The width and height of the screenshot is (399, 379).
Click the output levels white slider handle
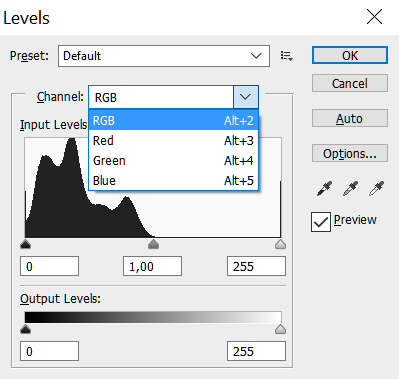point(281,329)
